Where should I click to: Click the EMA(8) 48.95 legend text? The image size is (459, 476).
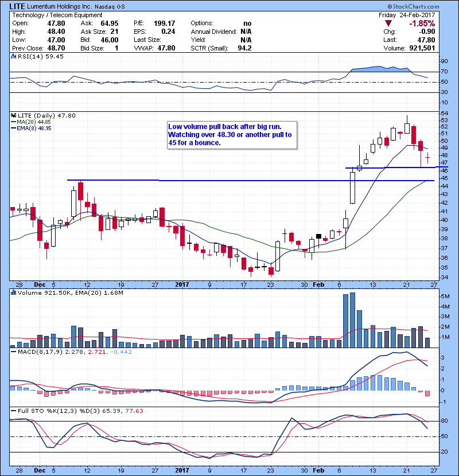pyautogui.click(x=34, y=128)
